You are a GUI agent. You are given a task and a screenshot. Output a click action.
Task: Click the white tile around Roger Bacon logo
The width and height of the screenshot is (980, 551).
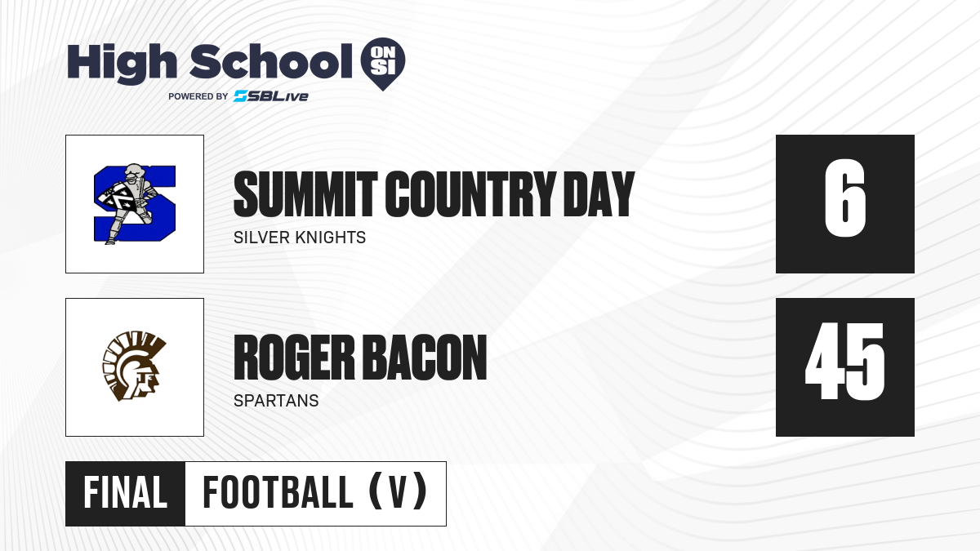[x=135, y=367]
